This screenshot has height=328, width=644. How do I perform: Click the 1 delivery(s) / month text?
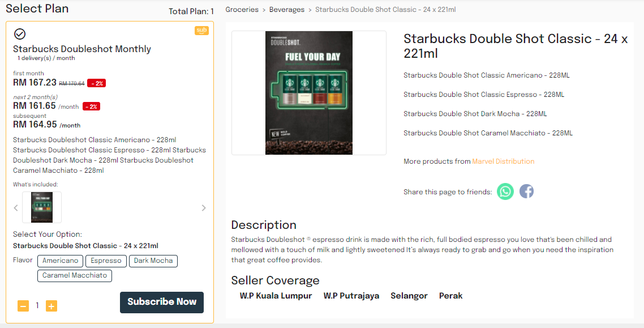pyautogui.click(x=46, y=58)
